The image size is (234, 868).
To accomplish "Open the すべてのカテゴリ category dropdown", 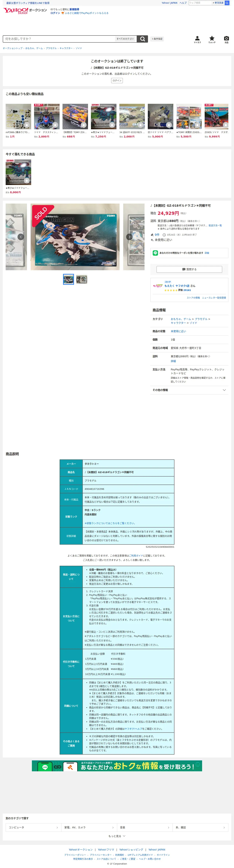I will coord(125,39).
